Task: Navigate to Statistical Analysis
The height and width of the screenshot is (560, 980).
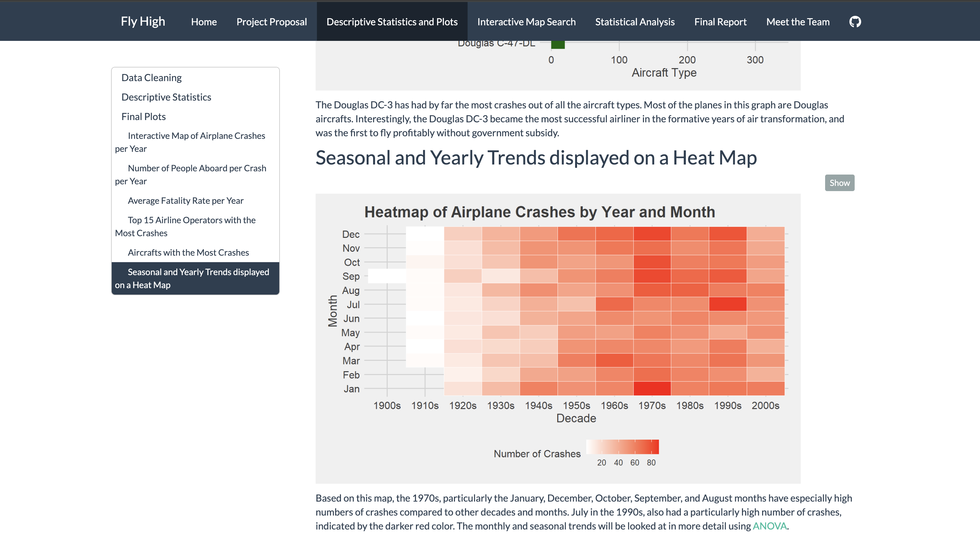Action: [x=635, y=21]
